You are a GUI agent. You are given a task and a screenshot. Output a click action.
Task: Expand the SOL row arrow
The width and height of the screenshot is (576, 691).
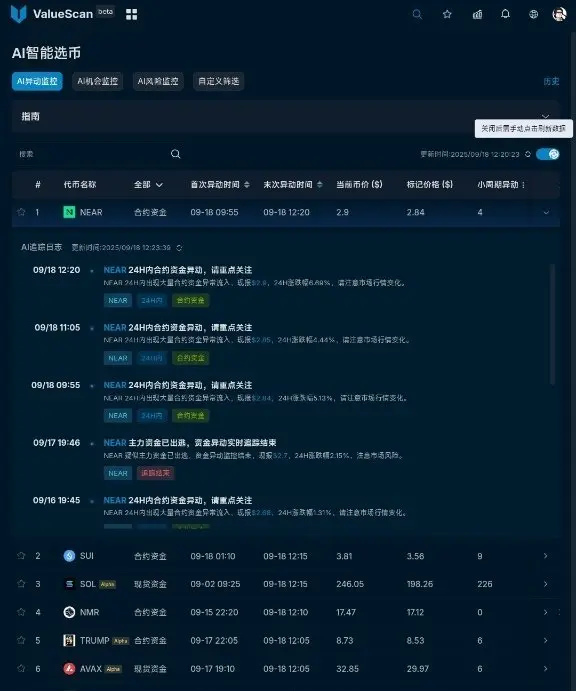pyautogui.click(x=546, y=584)
